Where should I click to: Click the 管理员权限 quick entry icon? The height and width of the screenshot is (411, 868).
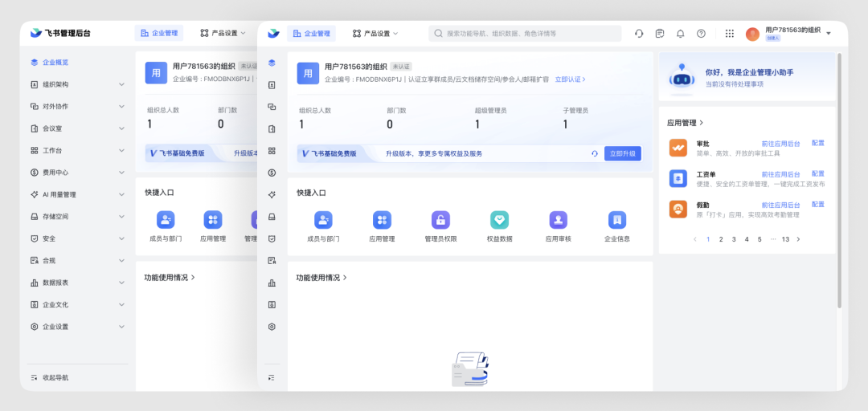pyautogui.click(x=440, y=221)
